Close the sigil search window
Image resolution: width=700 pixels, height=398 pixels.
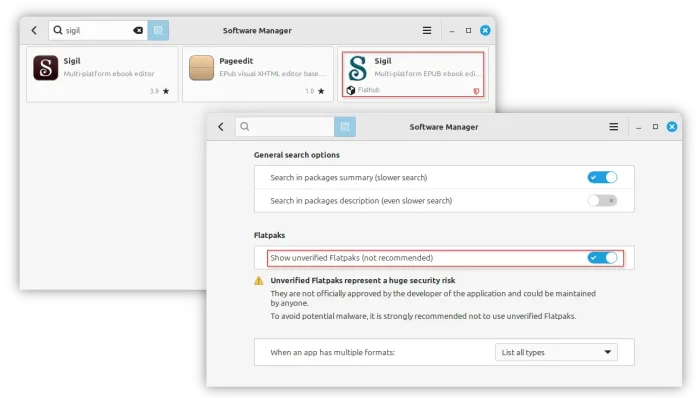tap(485, 30)
